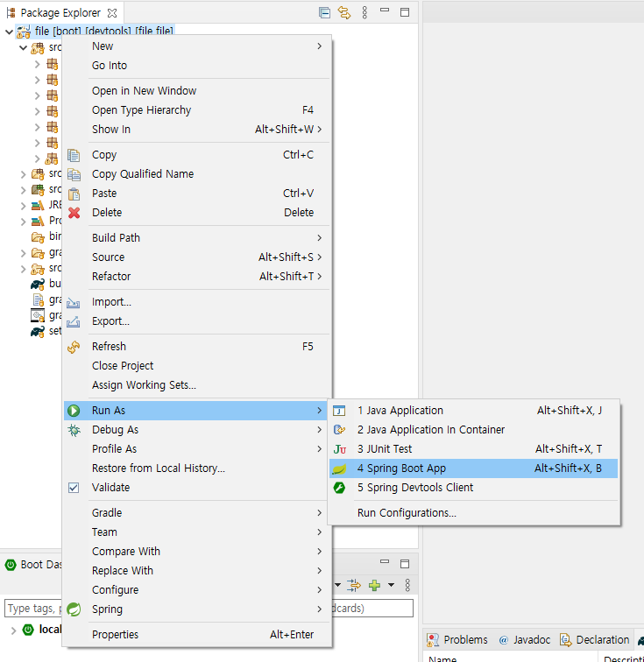644x662 pixels.
Task: Click the Refresh arrows icon
Action: (x=74, y=347)
